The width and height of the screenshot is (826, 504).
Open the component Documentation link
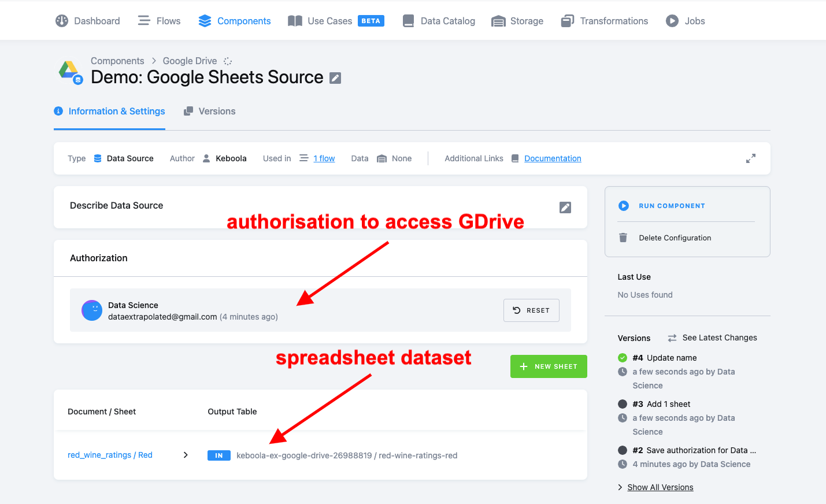(x=552, y=158)
